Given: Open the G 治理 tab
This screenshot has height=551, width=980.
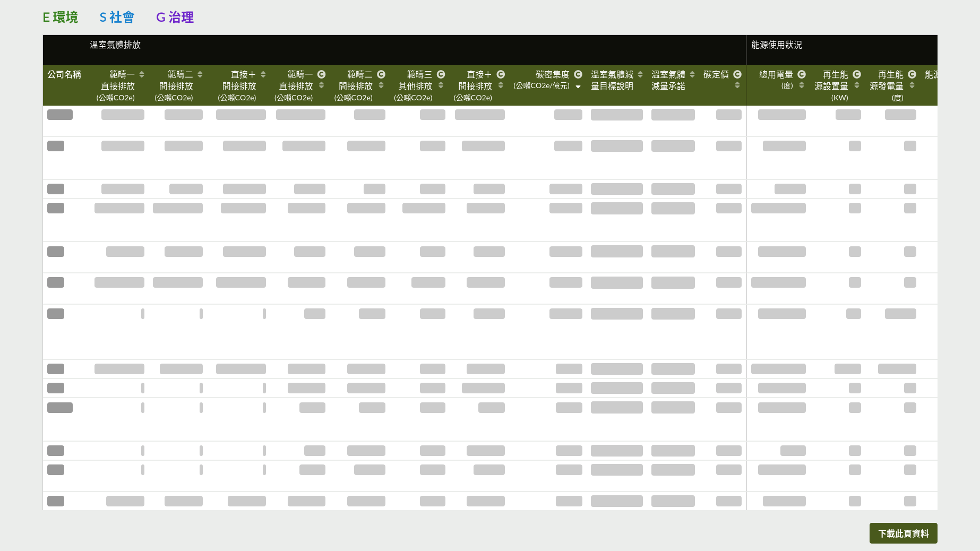Looking at the screenshot, I should 175,18.
